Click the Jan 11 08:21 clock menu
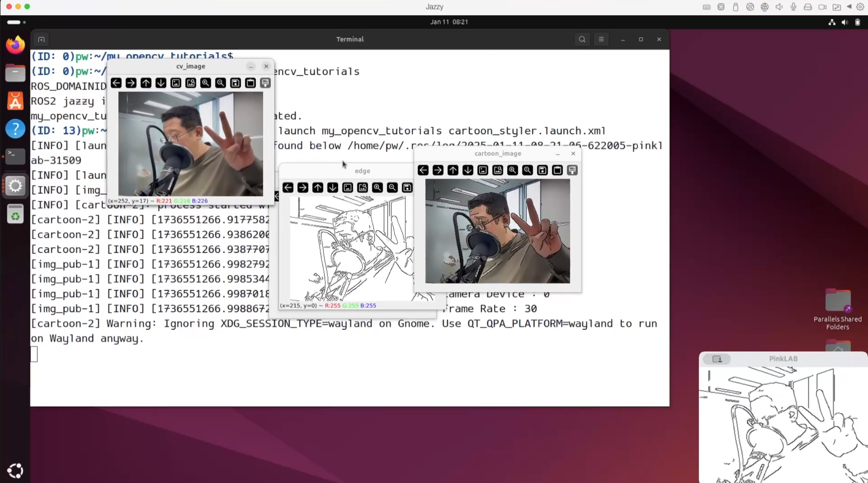This screenshot has width=868, height=483. coord(449,22)
